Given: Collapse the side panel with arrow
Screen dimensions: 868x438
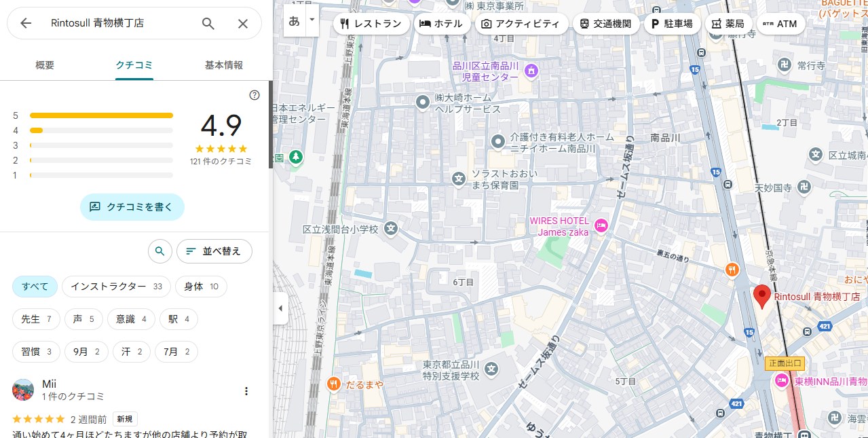Looking at the screenshot, I should (x=280, y=308).
